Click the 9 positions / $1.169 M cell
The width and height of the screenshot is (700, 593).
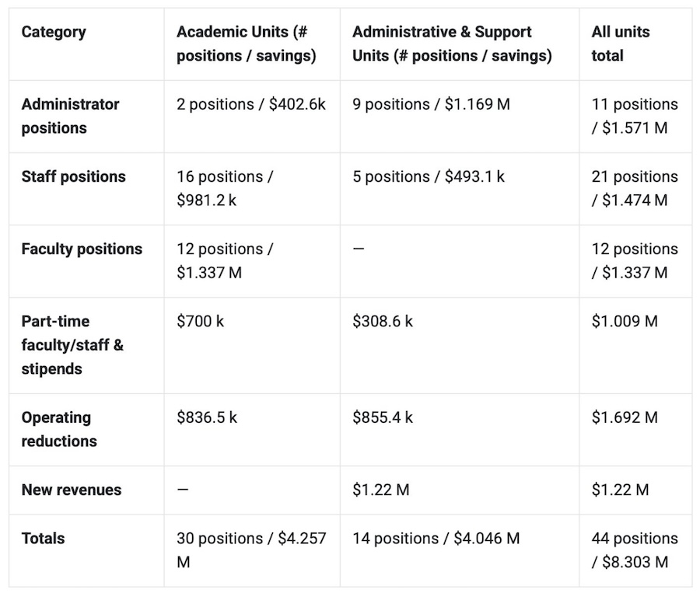pyautogui.click(x=431, y=104)
